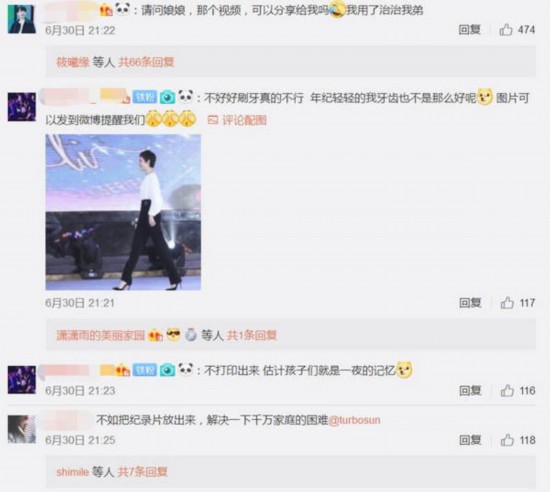Reply to the 6月30日 21:25 comment
Image resolution: width=550 pixels, height=492 pixels.
(x=470, y=440)
